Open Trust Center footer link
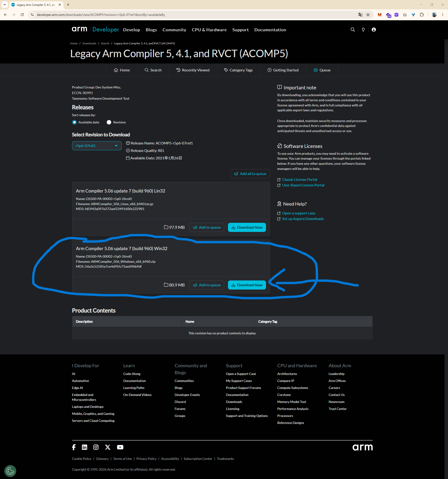 click(x=337, y=409)
